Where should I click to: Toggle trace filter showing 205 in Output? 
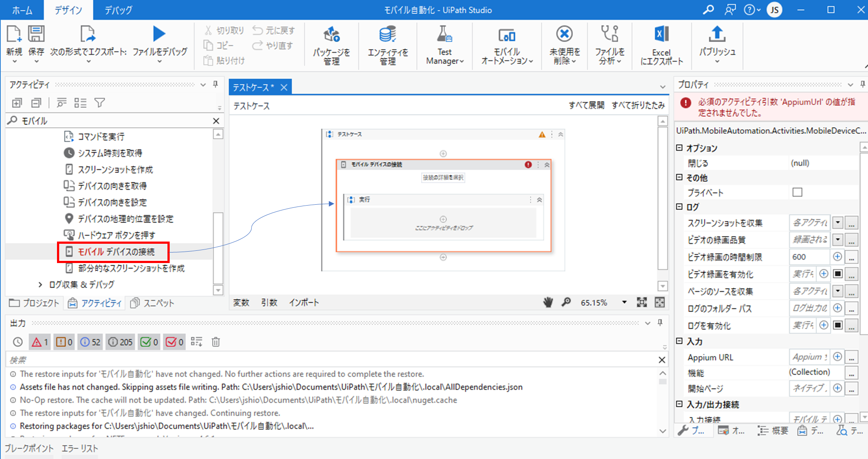point(121,342)
